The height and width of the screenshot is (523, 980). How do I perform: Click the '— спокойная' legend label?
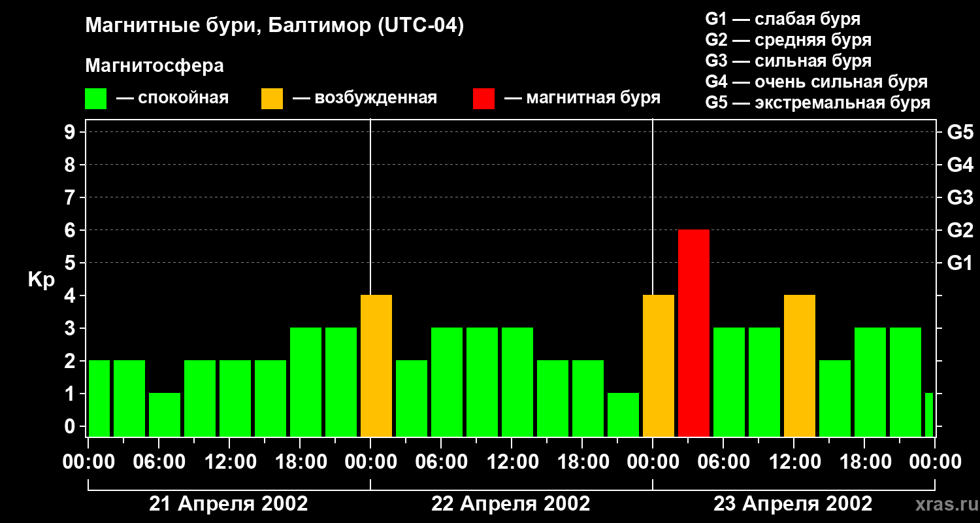pos(172,99)
